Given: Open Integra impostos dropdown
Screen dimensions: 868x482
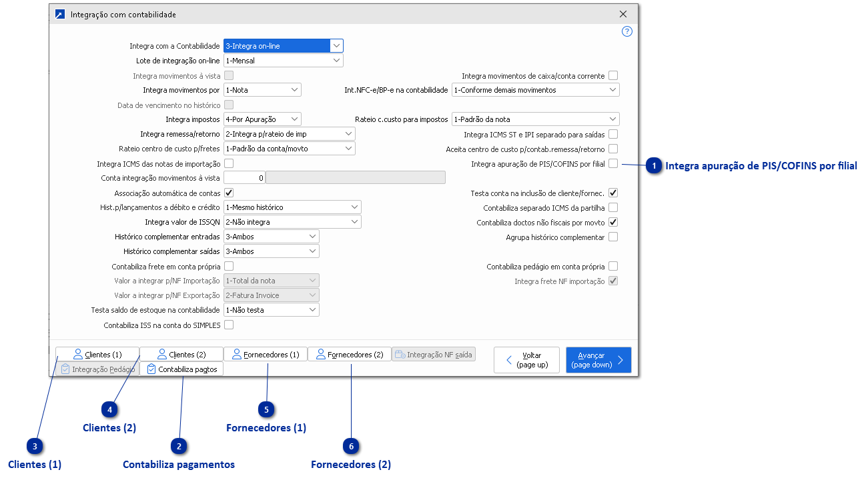Looking at the screenshot, I should (x=262, y=119).
